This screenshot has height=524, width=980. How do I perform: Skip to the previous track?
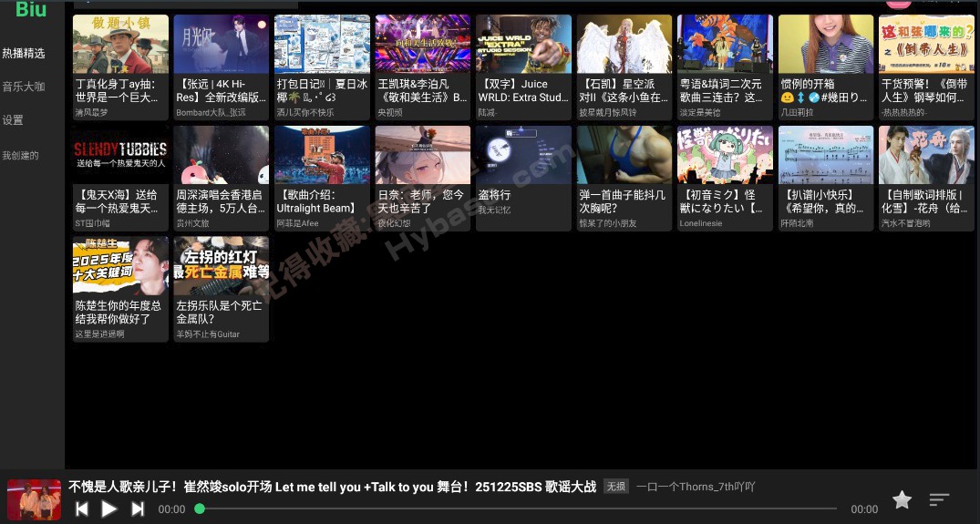pyautogui.click(x=82, y=509)
